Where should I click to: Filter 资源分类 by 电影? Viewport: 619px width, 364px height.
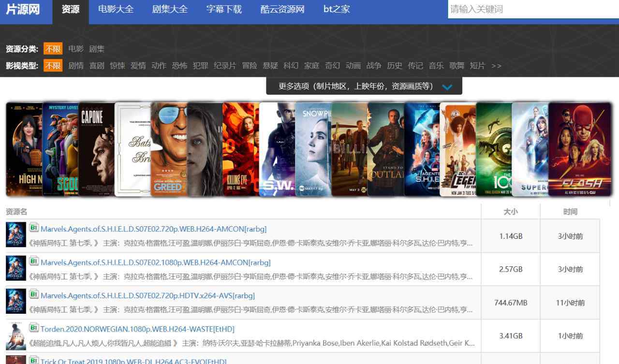[76, 49]
